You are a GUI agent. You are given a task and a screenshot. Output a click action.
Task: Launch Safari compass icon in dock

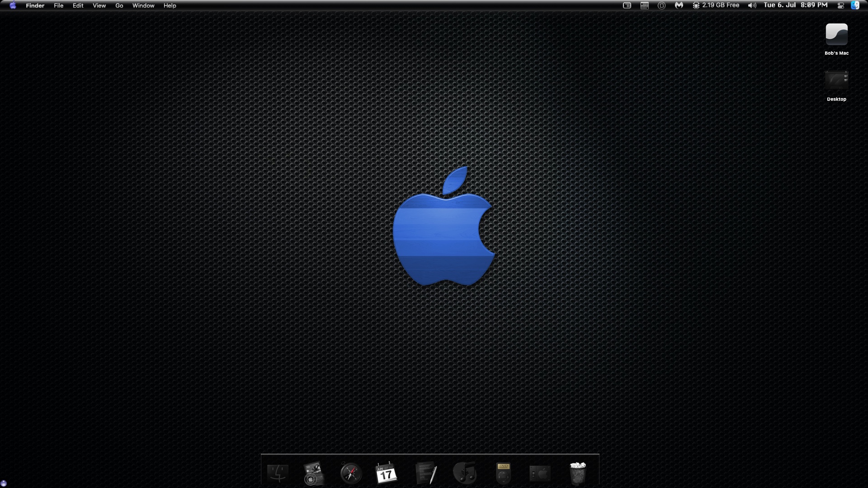tap(351, 473)
